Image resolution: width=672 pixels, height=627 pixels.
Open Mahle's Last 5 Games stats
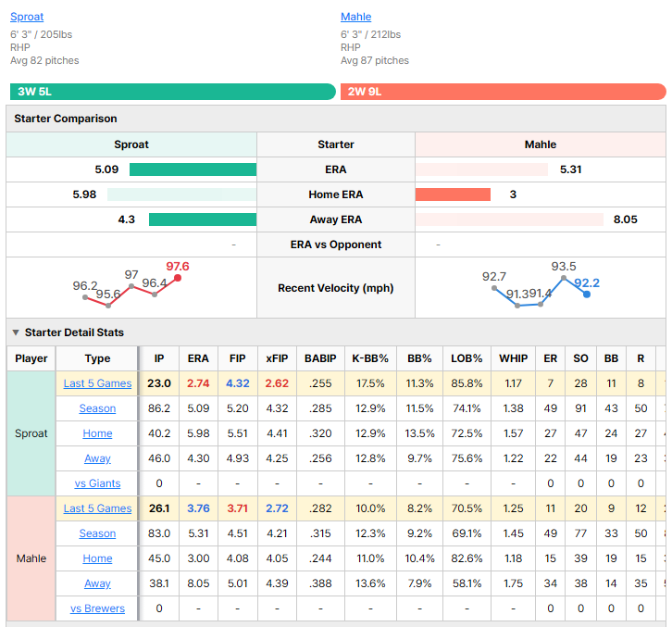(x=97, y=508)
